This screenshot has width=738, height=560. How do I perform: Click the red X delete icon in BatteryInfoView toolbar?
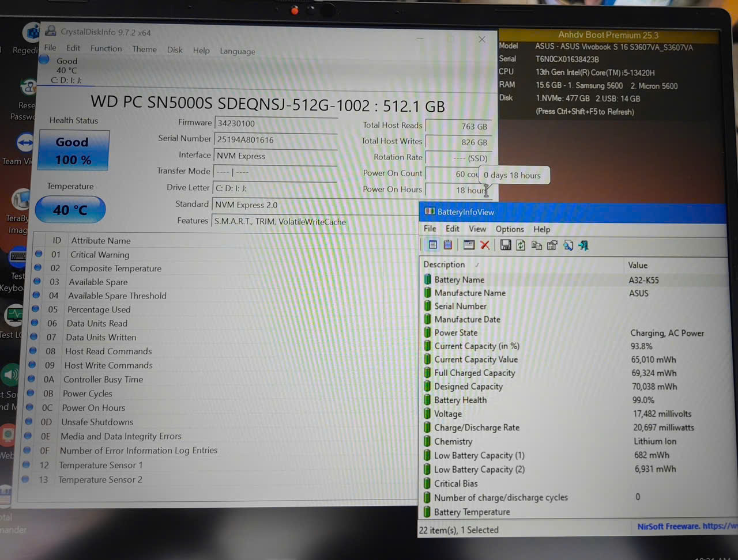pyautogui.click(x=485, y=245)
